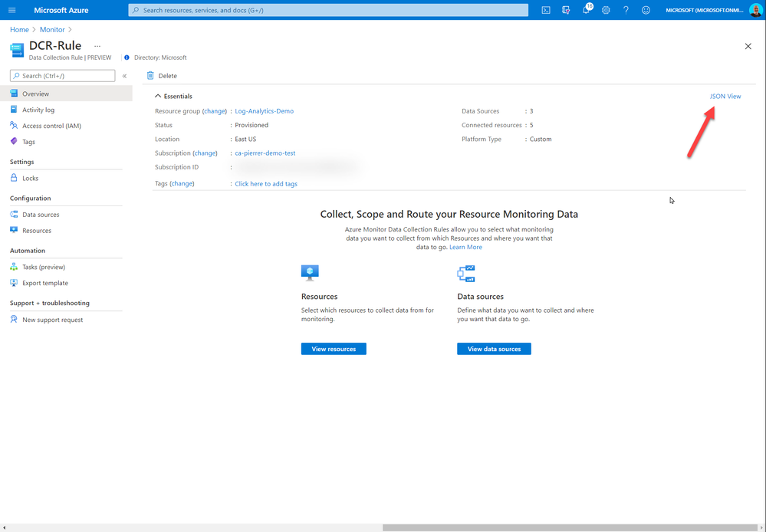Click the Overview icon in sidebar
766x532 pixels.
coord(14,94)
